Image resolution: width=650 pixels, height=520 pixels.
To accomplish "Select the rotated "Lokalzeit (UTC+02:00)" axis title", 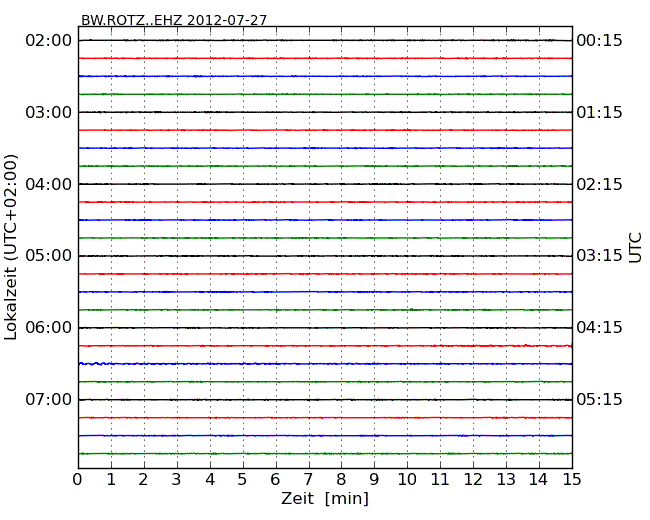I will coord(11,247).
